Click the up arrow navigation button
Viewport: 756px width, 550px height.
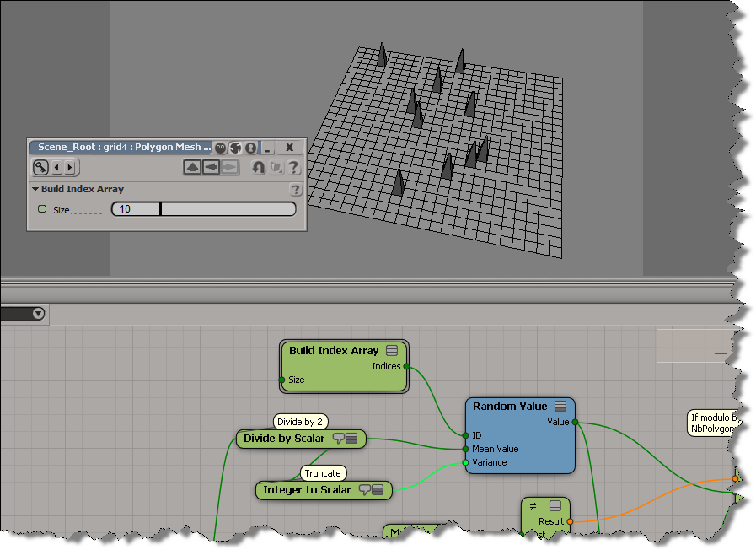click(x=192, y=167)
